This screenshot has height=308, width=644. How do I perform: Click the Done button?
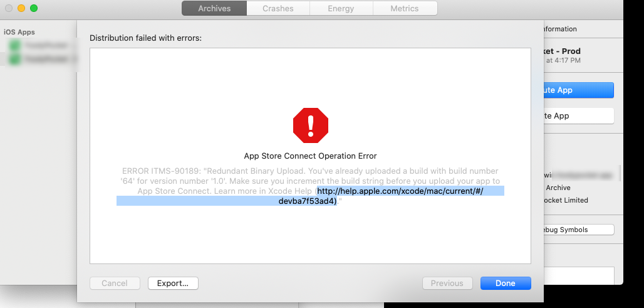[506, 283]
